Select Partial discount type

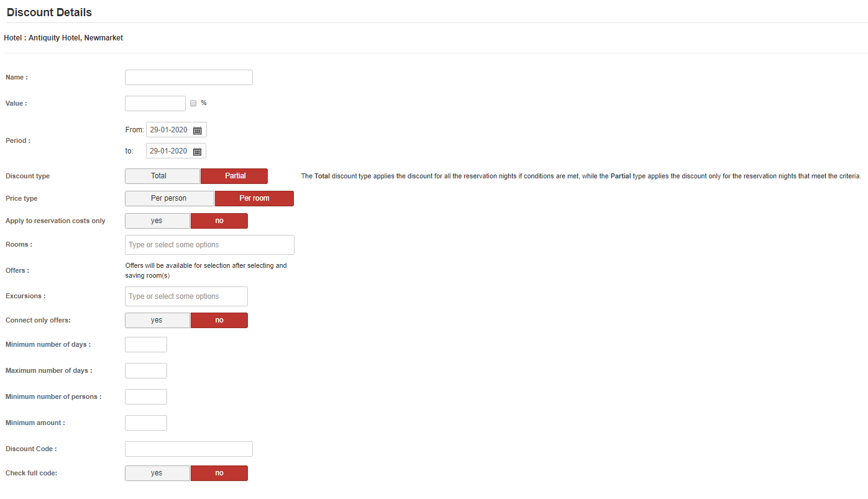pos(234,176)
